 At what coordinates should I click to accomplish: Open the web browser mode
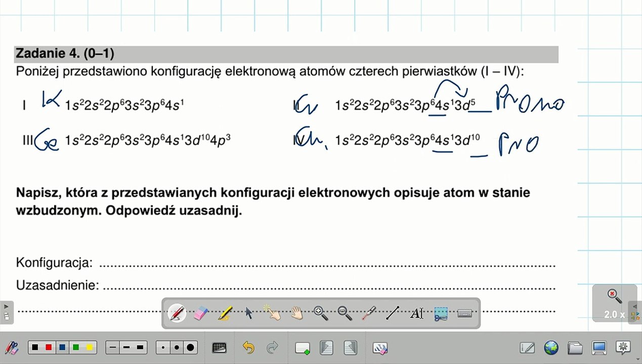click(x=551, y=348)
